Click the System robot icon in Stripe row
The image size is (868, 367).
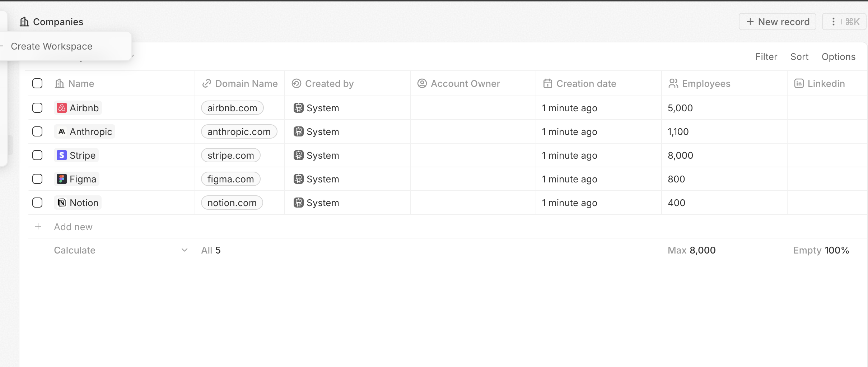coord(298,155)
